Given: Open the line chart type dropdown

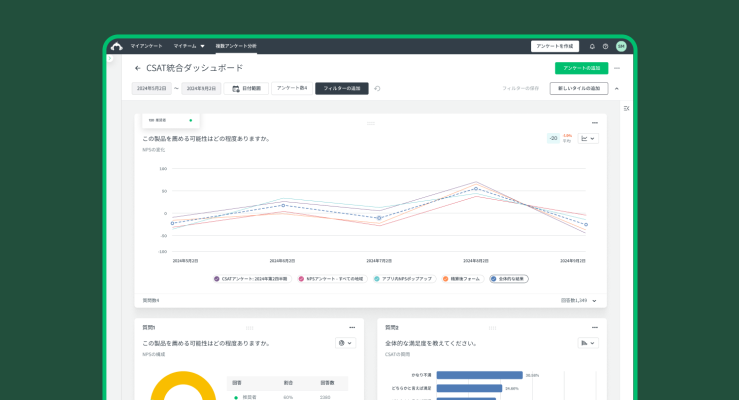Looking at the screenshot, I should [588, 139].
